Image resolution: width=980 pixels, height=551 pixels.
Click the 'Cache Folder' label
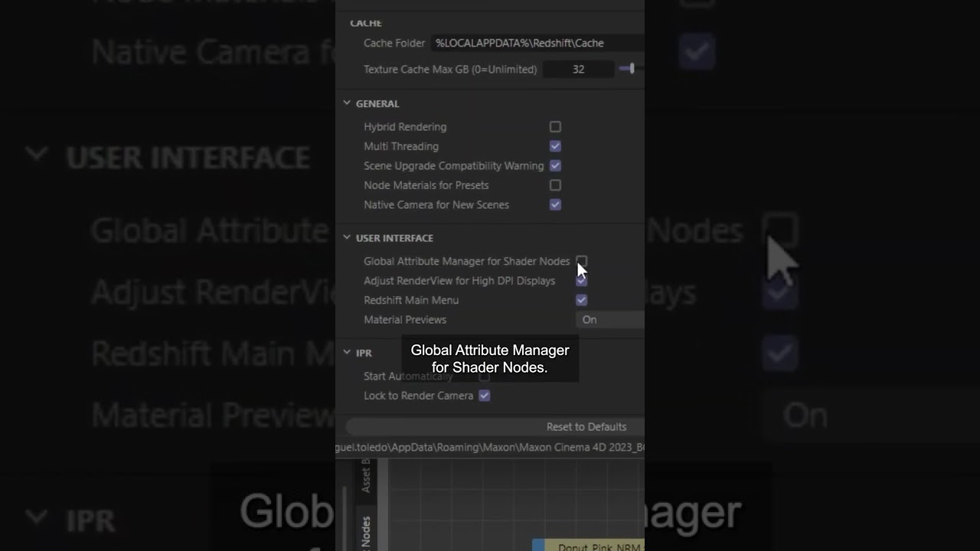(394, 44)
